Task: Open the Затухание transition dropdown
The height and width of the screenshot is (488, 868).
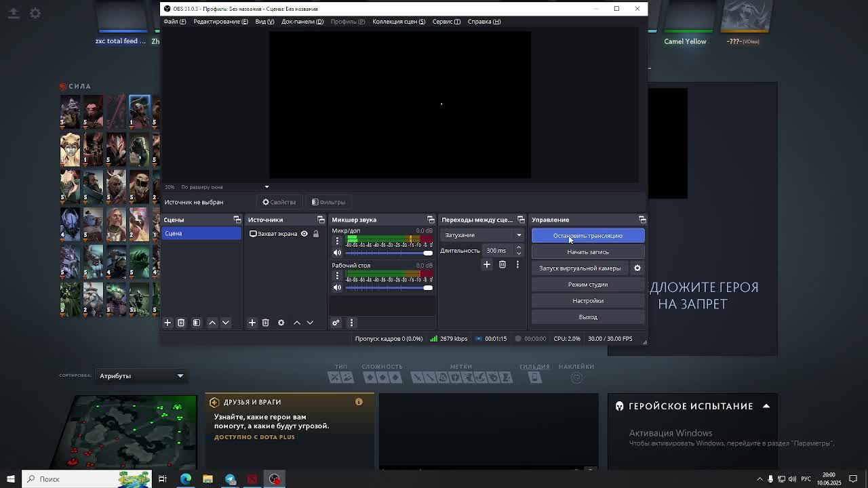Action: coord(483,235)
